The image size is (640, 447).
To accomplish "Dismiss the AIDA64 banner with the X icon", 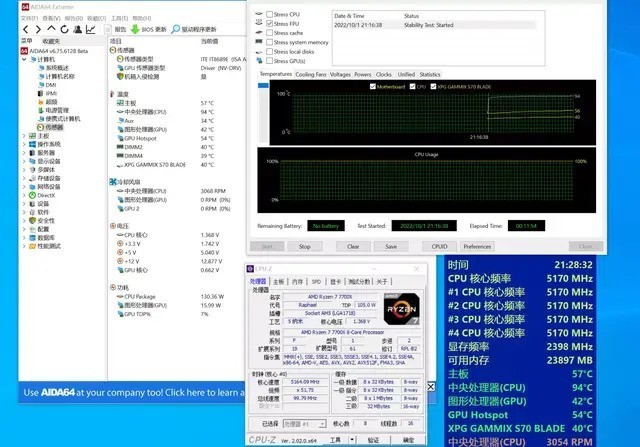I will (431, 387).
